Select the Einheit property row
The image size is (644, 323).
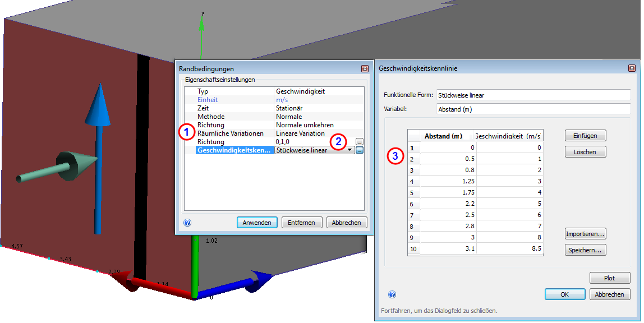(274, 100)
